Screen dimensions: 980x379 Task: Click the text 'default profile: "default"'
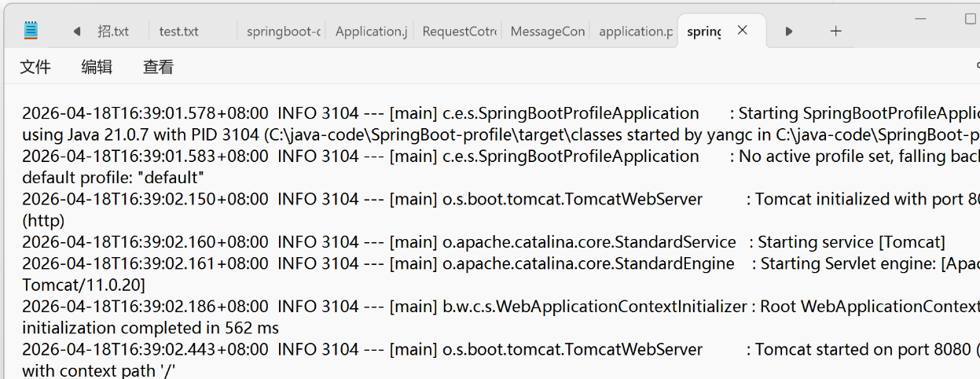[113, 178]
